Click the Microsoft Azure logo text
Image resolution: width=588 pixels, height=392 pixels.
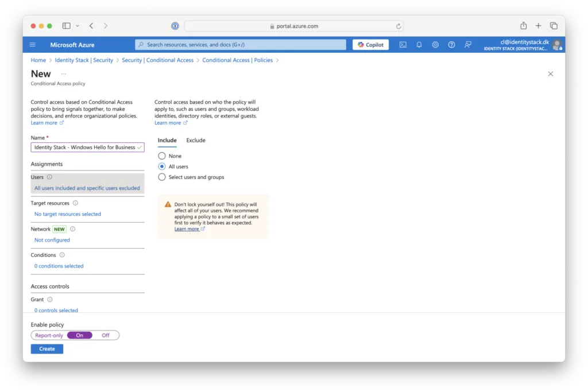click(72, 45)
